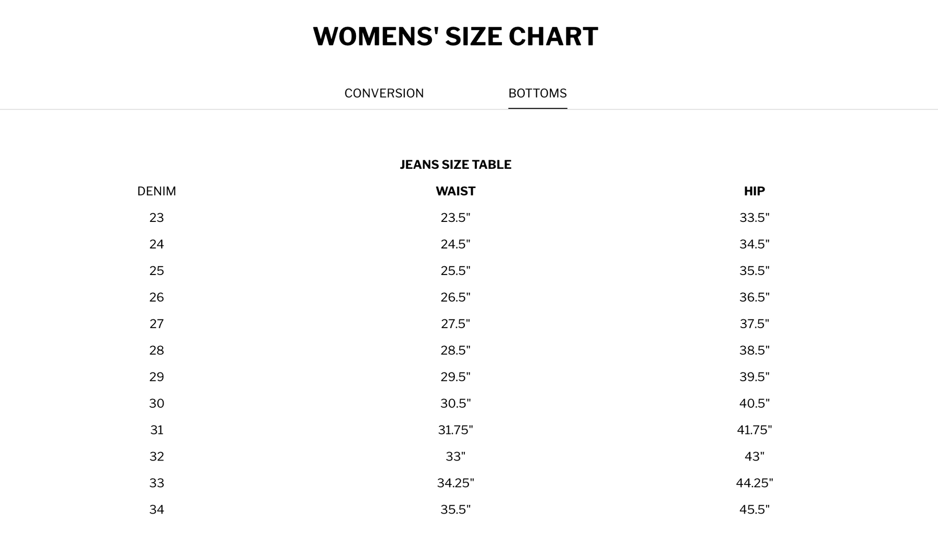Click denim size 23 row label
The image size is (938, 560).
point(156,218)
